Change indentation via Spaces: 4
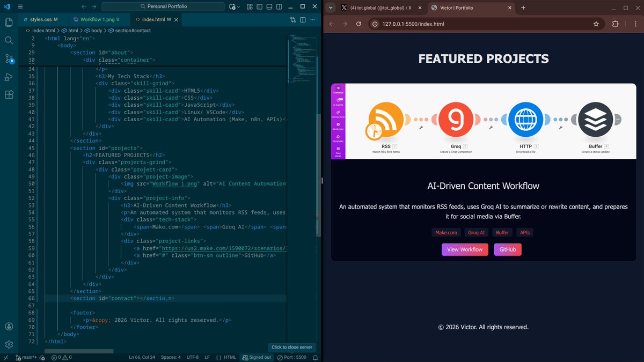Image resolution: width=644 pixels, height=362 pixels. coord(171,357)
